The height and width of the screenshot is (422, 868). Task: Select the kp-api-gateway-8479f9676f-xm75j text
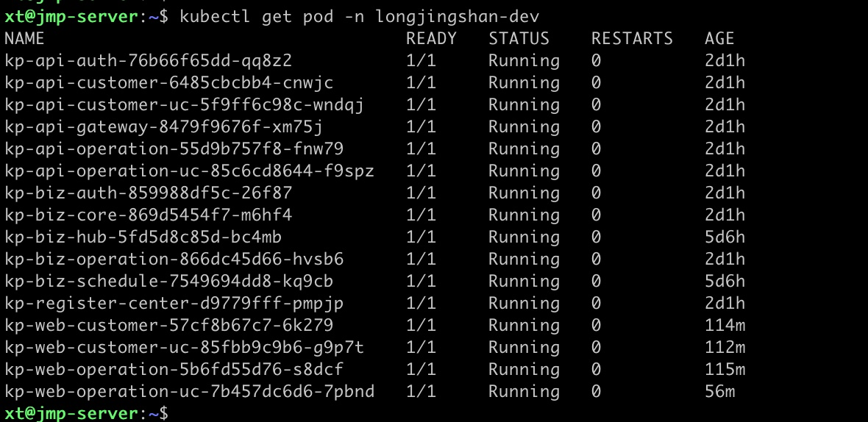point(163,126)
